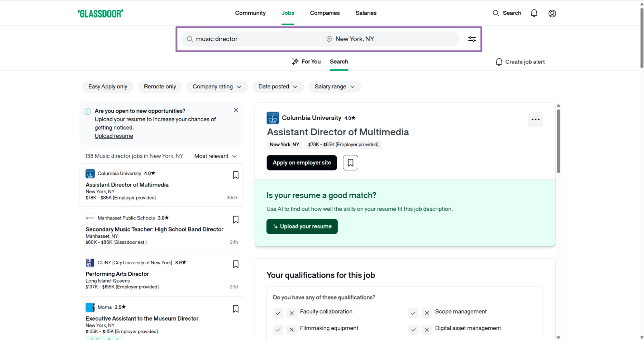Click the header Search magnifier icon
The width and height of the screenshot is (644, 340).
[x=496, y=13]
